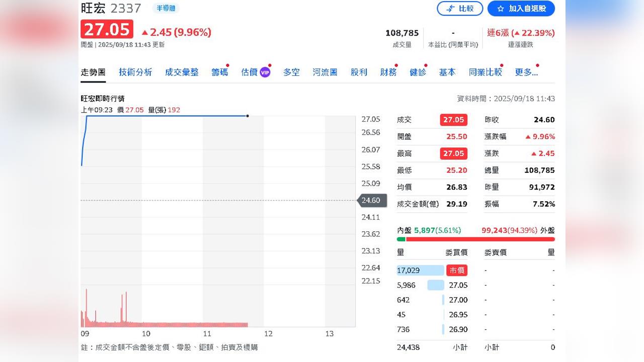Expand the 更多... menu
The width and height of the screenshot is (644, 362).
pos(526,72)
